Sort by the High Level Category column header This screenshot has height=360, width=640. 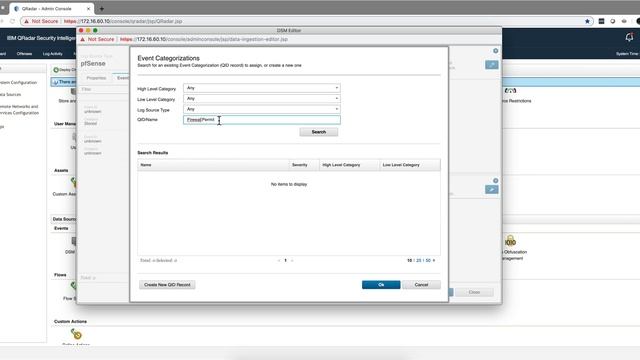click(349, 165)
